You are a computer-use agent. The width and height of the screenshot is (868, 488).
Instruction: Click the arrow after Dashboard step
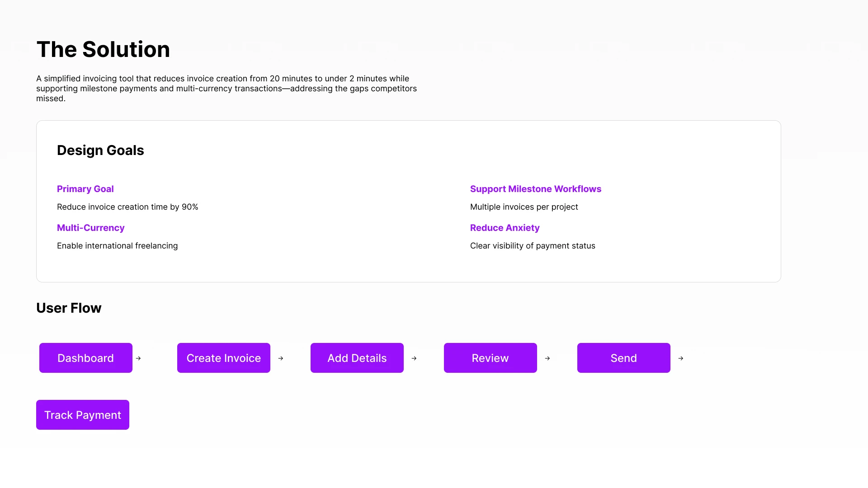pos(138,358)
